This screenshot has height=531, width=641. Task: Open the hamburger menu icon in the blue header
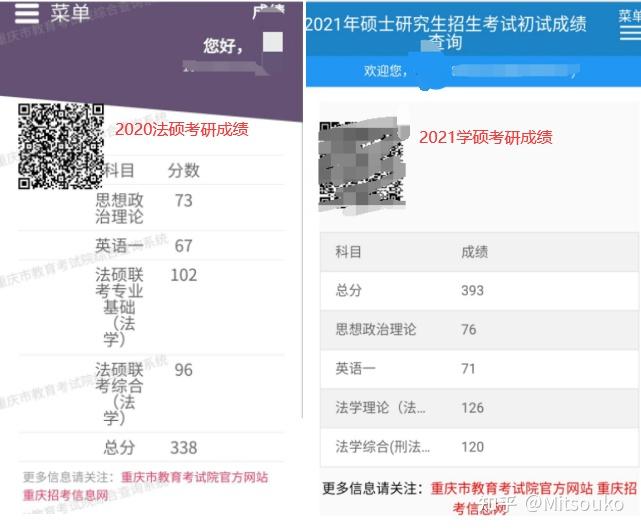630,33
